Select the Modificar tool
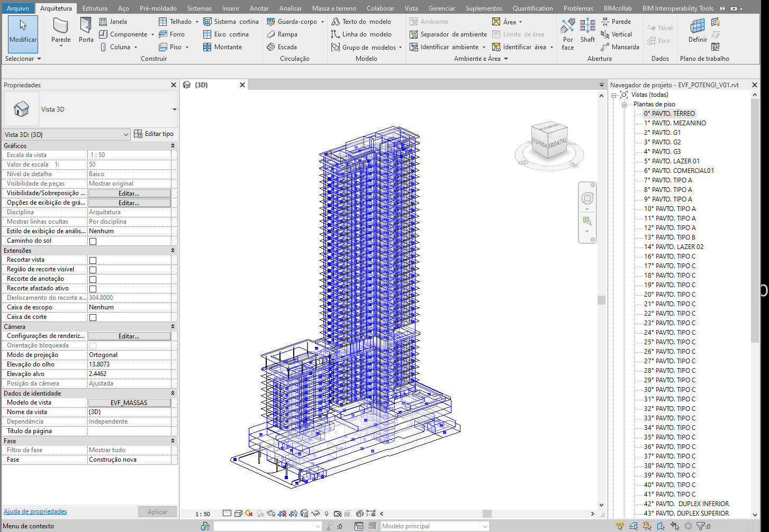Viewport: 769px width, 532px height. (x=23, y=34)
